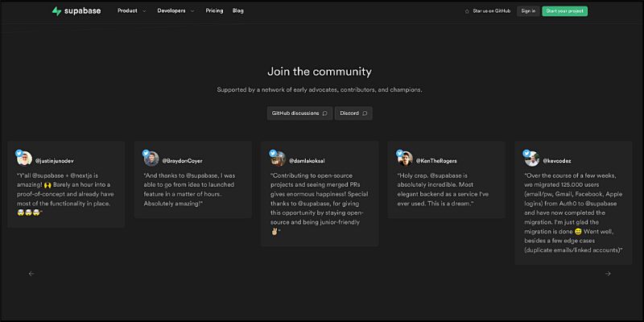
Task: Go to the Pricing page
Action: coord(214,10)
